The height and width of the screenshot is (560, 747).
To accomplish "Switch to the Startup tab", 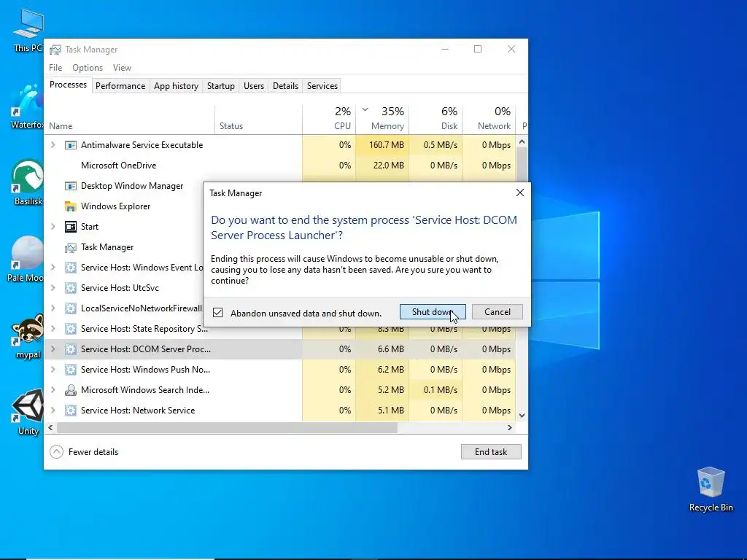I will click(x=220, y=86).
